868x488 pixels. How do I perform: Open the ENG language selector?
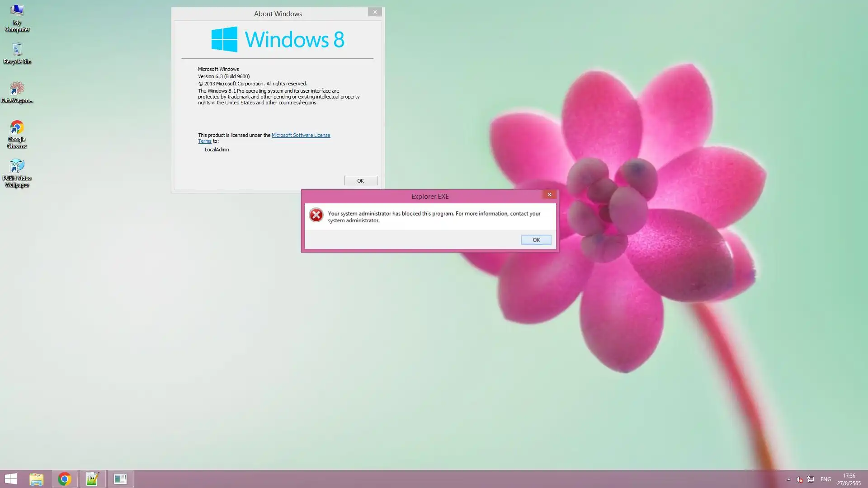point(826,479)
